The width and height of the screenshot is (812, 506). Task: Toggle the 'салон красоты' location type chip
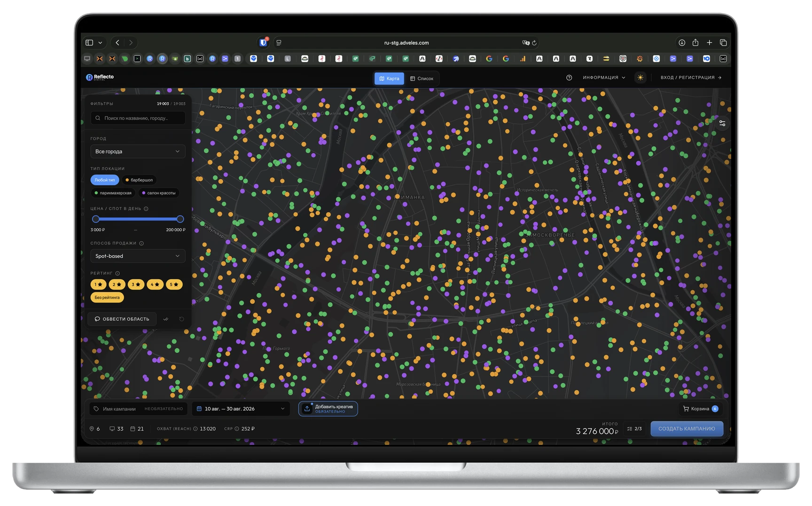(x=159, y=193)
